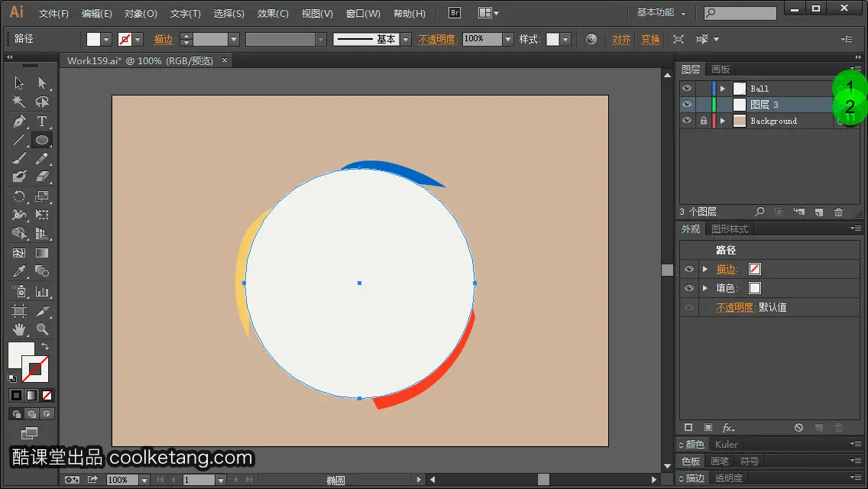
Task: Open 窗口(W) menu
Action: [x=363, y=13]
